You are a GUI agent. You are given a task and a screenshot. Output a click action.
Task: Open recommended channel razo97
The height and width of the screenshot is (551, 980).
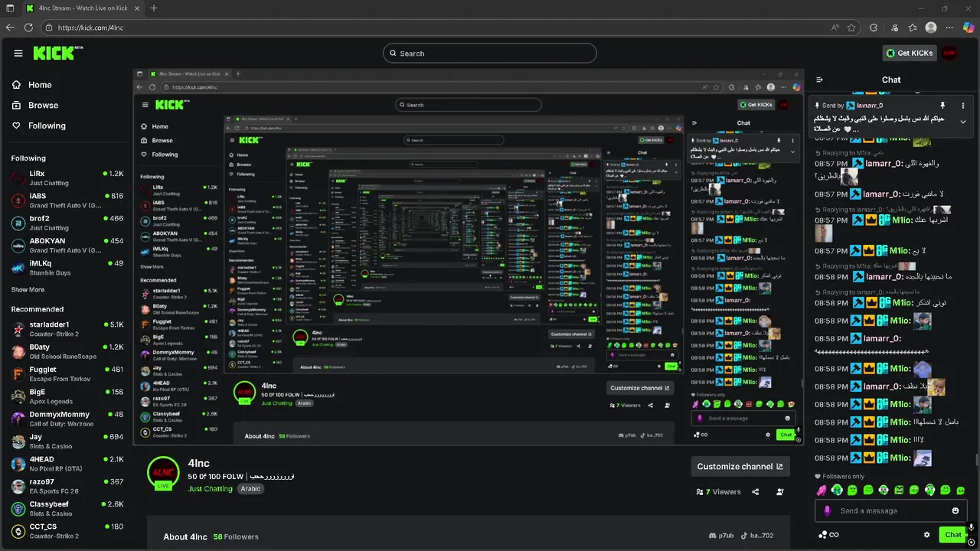pyautogui.click(x=67, y=486)
